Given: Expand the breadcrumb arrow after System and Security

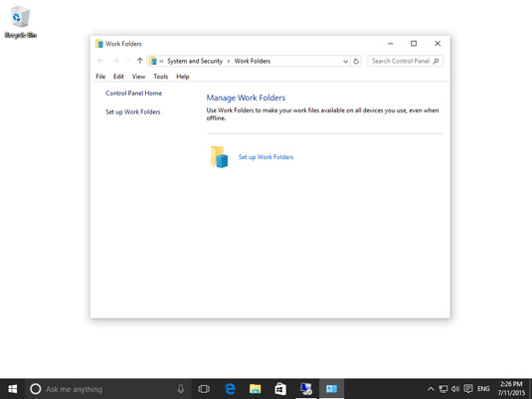Looking at the screenshot, I should 229,62.
